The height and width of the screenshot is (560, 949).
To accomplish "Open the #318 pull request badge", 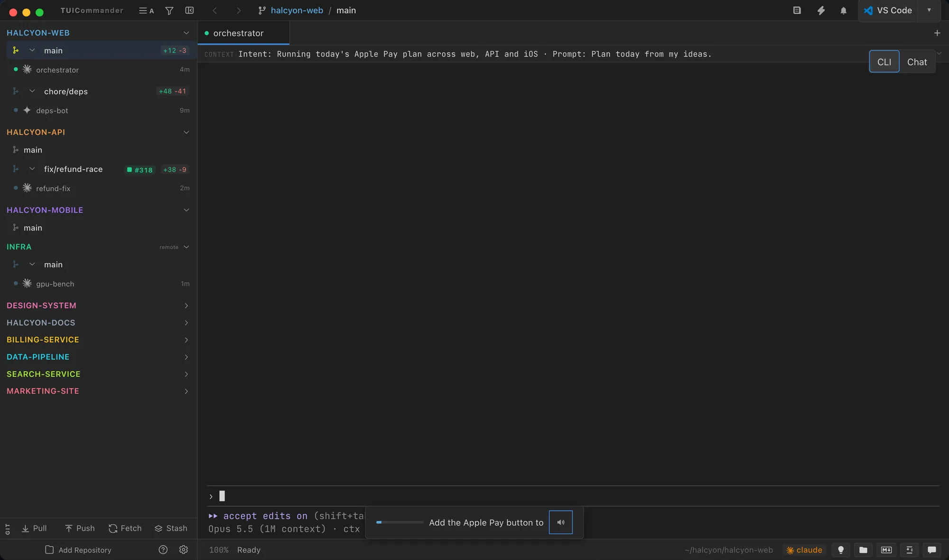I will tap(140, 170).
